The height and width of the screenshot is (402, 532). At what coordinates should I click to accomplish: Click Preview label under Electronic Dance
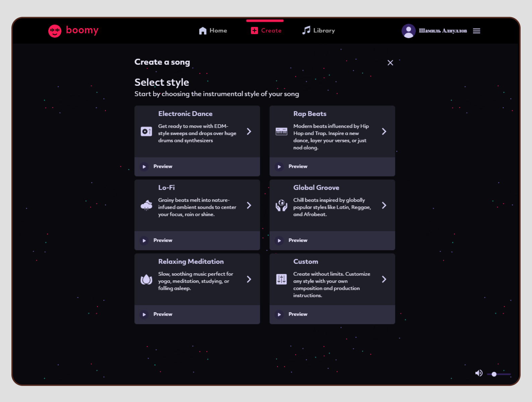163,166
